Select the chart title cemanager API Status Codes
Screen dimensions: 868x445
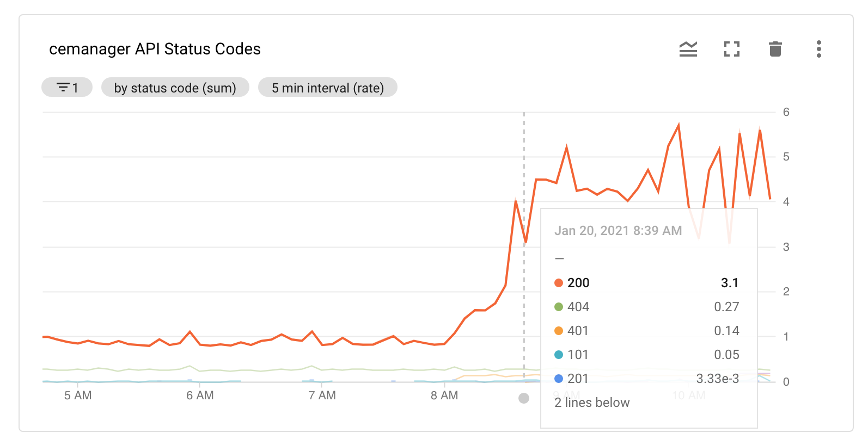click(155, 48)
